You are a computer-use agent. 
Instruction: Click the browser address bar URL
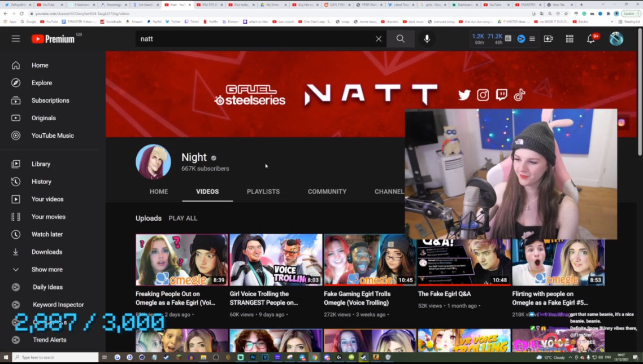[x=82, y=14]
